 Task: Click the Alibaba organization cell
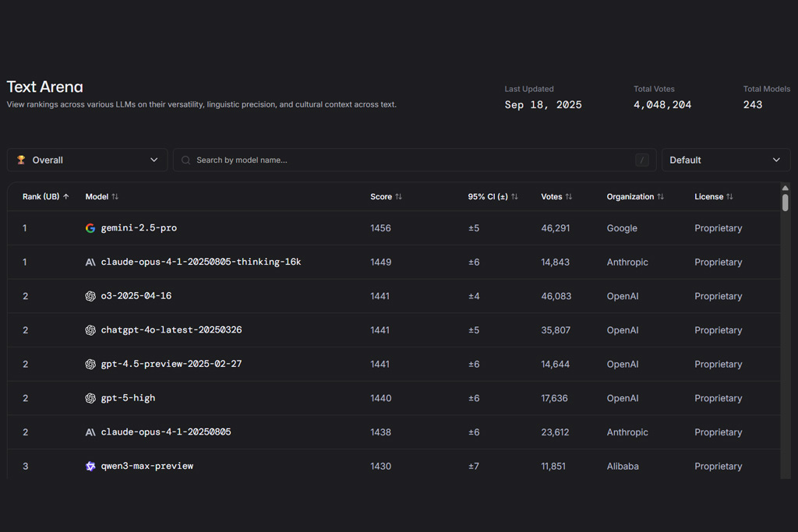(x=623, y=467)
